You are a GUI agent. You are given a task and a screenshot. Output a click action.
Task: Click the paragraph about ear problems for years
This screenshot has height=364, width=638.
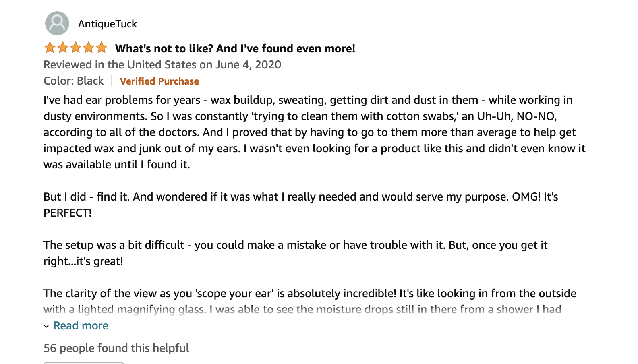coord(315,132)
